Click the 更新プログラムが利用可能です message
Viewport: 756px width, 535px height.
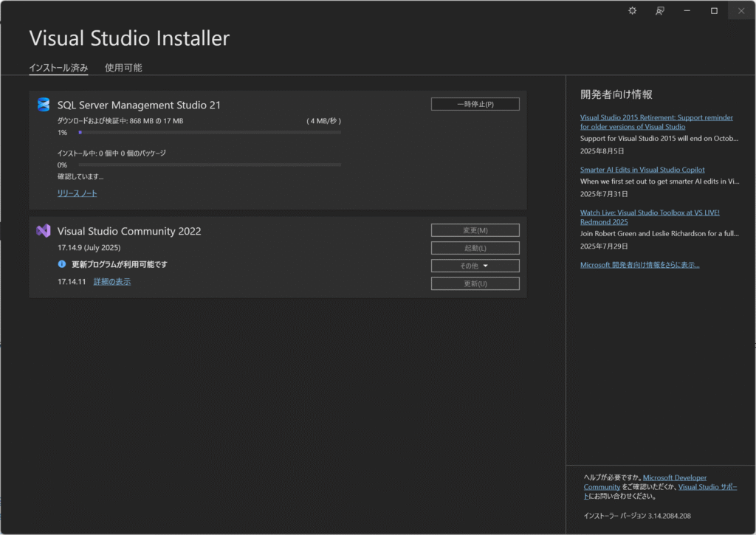coord(120,264)
